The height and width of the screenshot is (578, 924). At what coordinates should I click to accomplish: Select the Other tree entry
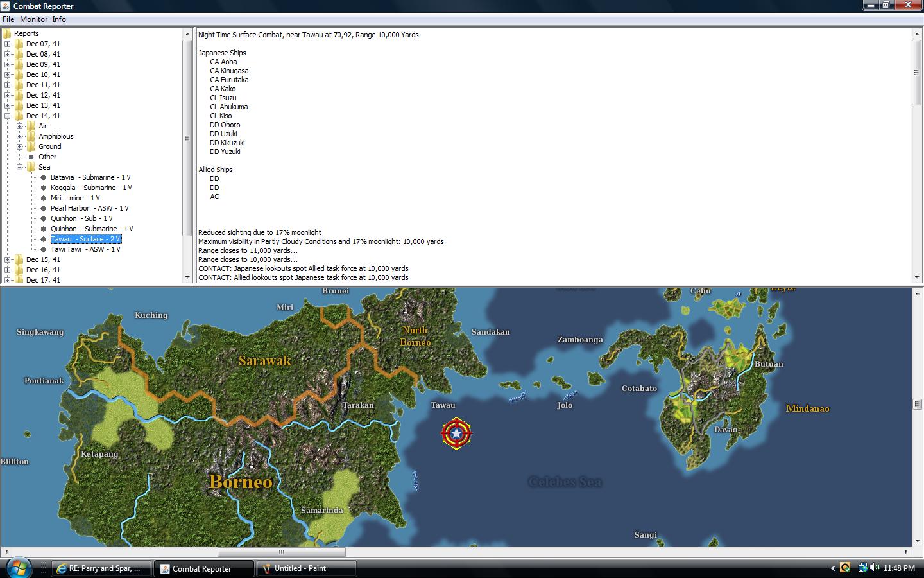47,157
